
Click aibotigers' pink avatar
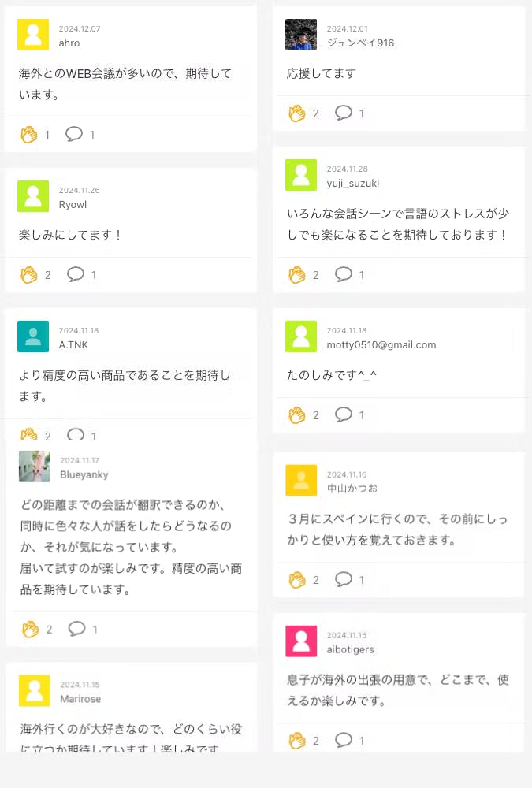pos(301,641)
